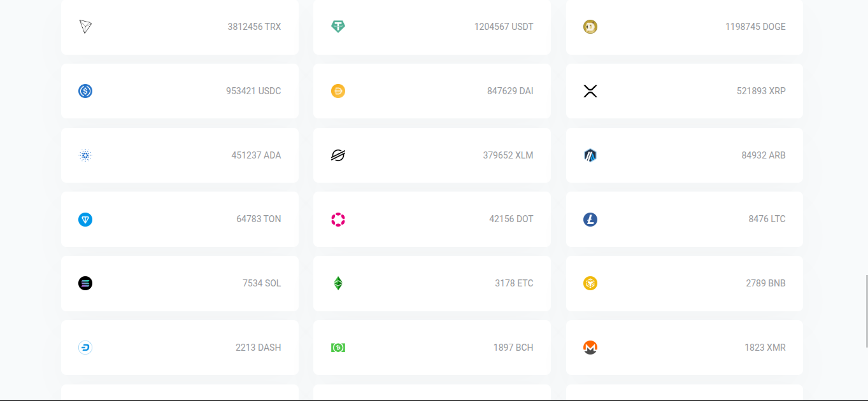Click the Dogecoin icon

pyautogui.click(x=590, y=27)
